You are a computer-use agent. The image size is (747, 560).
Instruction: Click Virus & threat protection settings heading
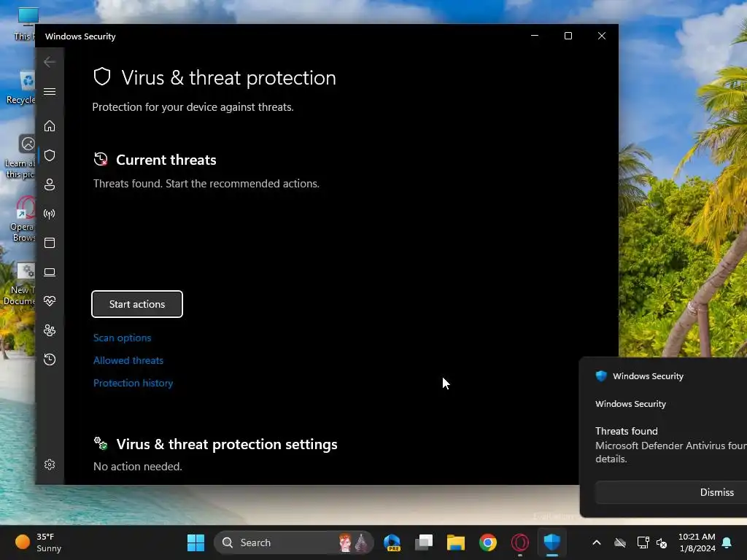pos(227,444)
